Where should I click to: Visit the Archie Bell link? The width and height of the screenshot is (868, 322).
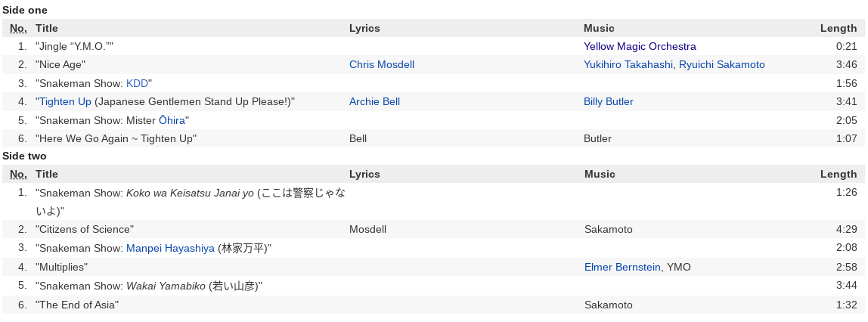374,102
